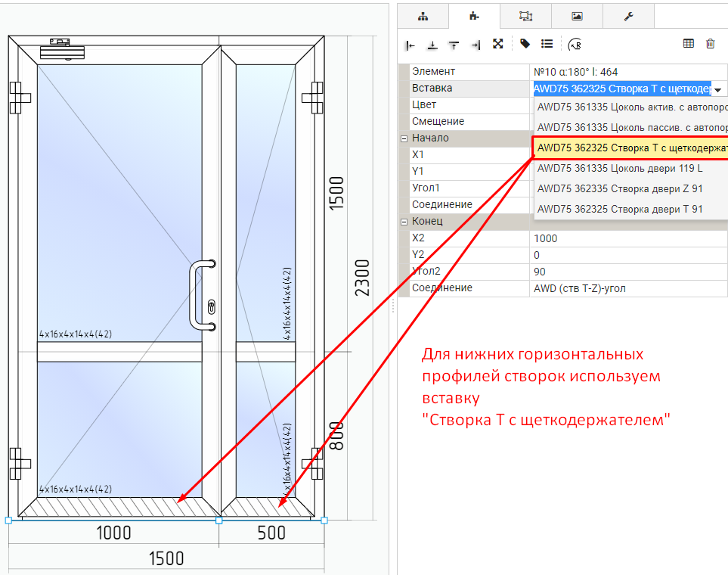Image resolution: width=728 pixels, height=575 pixels.
Task: Click the bottom-middle selection handle
Action: point(219,521)
